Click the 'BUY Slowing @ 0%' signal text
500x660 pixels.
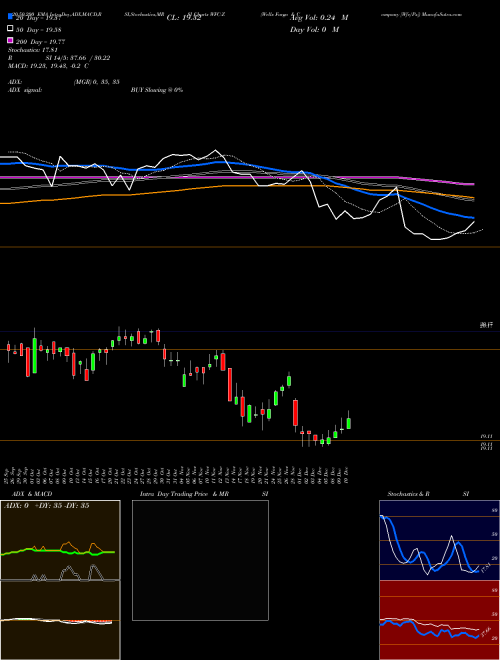click(x=157, y=90)
